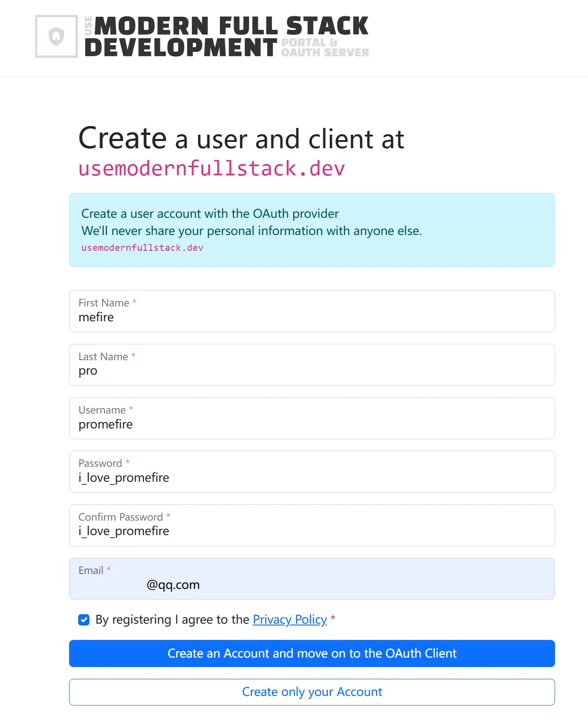Click the Email field ending in @qq.com

[312, 584]
